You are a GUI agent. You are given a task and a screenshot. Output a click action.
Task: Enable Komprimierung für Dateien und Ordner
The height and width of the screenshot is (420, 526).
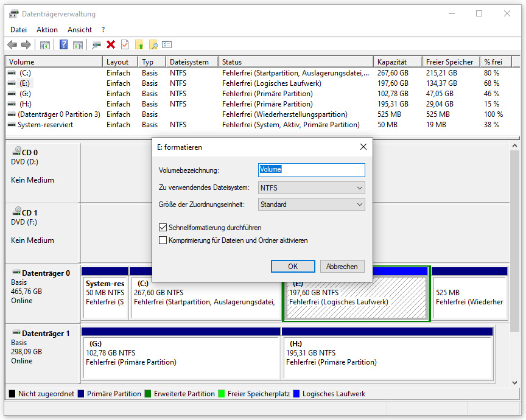[x=163, y=240]
